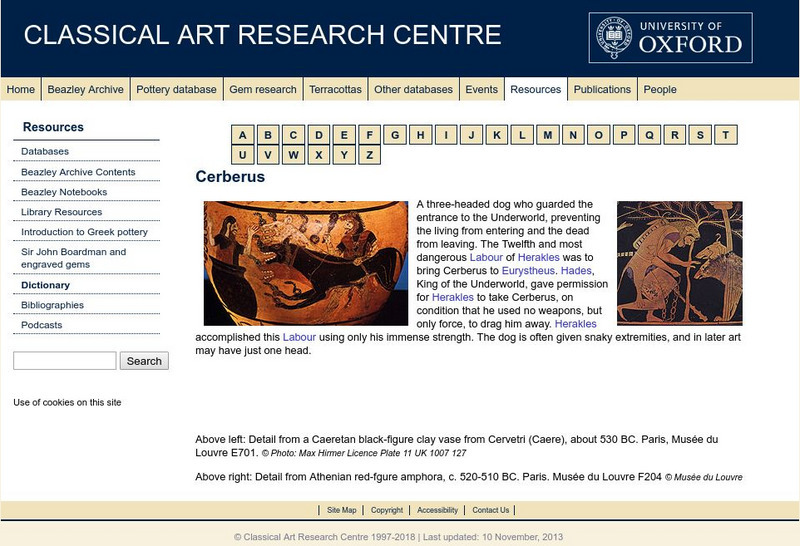This screenshot has height=546, width=800.
Task: Open the Site Map footer link
Action: click(341, 510)
